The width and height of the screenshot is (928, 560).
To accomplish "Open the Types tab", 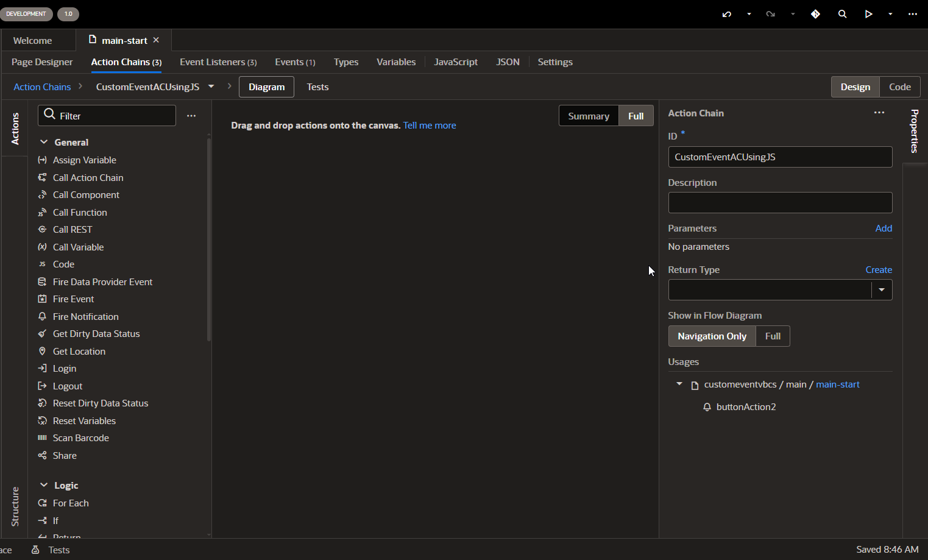I will [346, 62].
